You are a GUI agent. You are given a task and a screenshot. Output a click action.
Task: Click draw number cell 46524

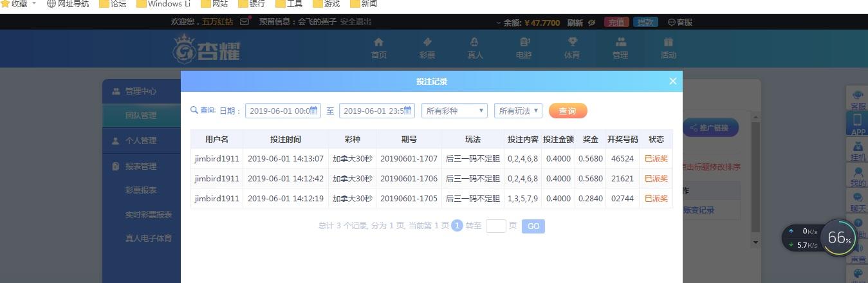(x=623, y=158)
